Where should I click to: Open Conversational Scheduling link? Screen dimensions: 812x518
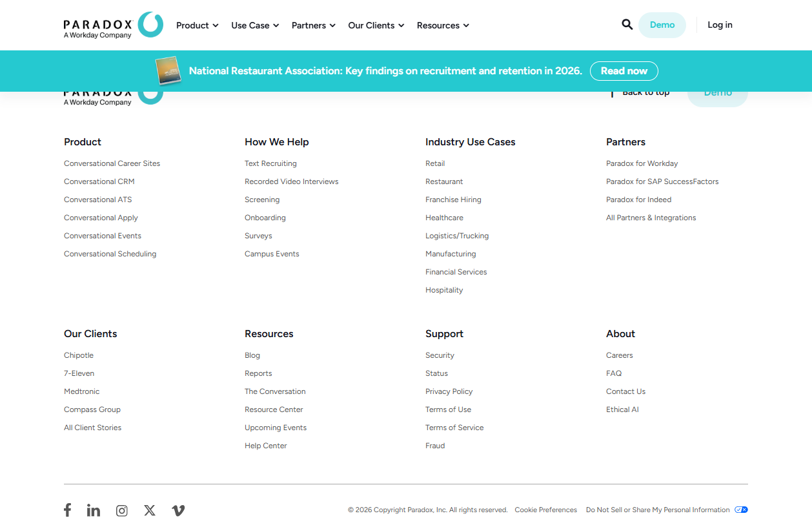(x=110, y=254)
